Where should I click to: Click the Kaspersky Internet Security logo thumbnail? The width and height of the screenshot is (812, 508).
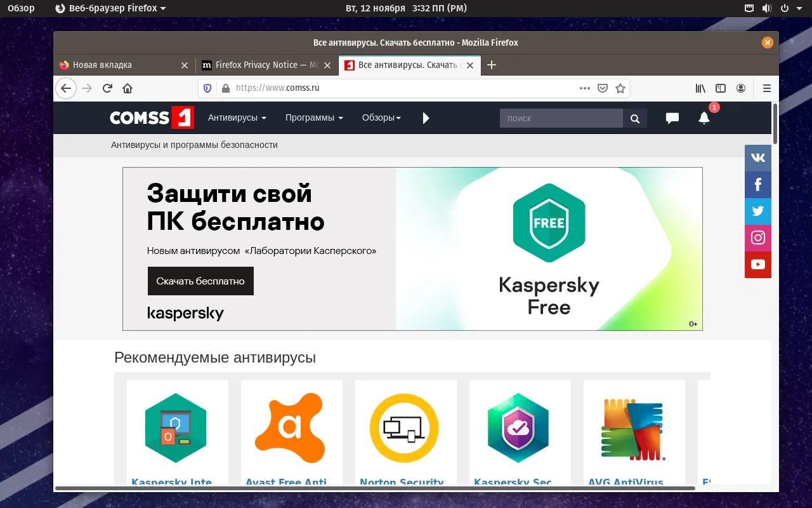pos(176,429)
